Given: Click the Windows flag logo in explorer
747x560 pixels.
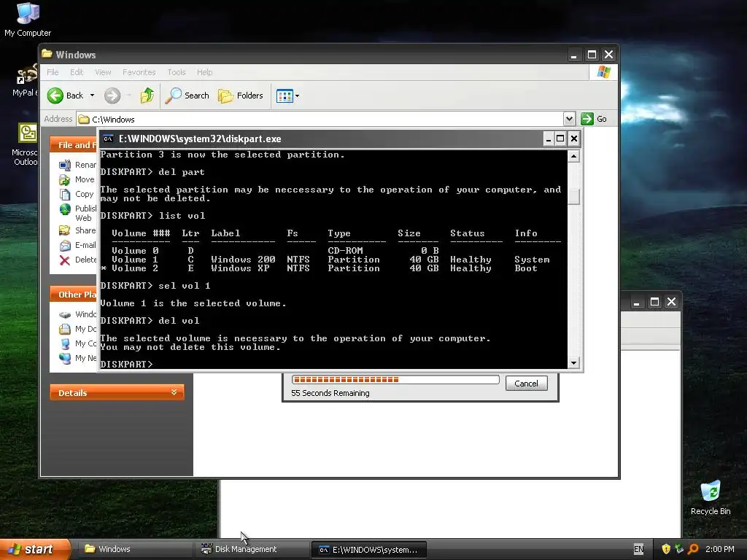Looking at the screenshot, I should click(x=603, y=72).
